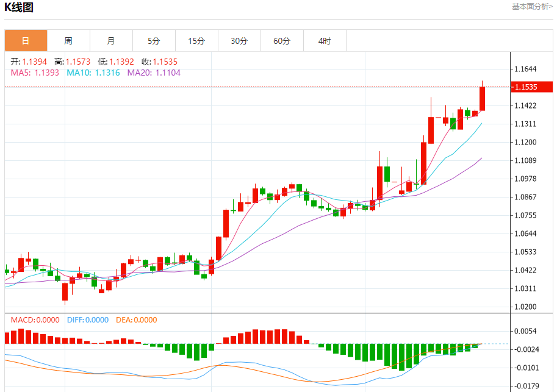Click the 1.1644 price axis label
The height and width of the screenshot is (392, 557).
click(525, 69)
